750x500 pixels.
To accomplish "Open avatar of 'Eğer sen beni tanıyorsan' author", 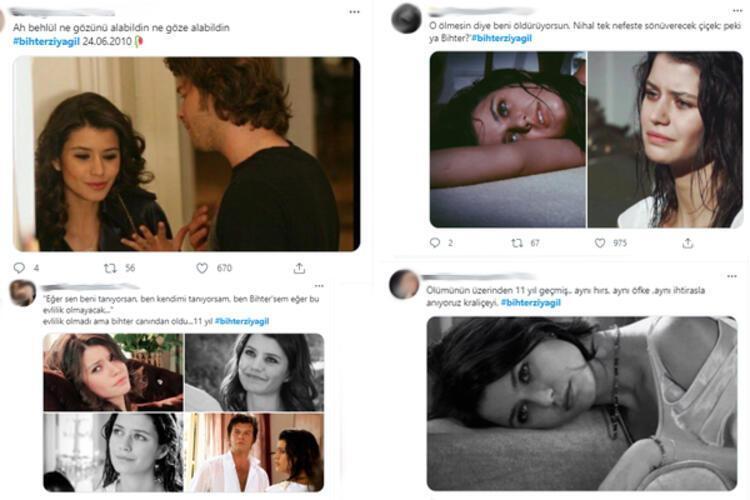I will pyautogui.click(x=22, y=292).
